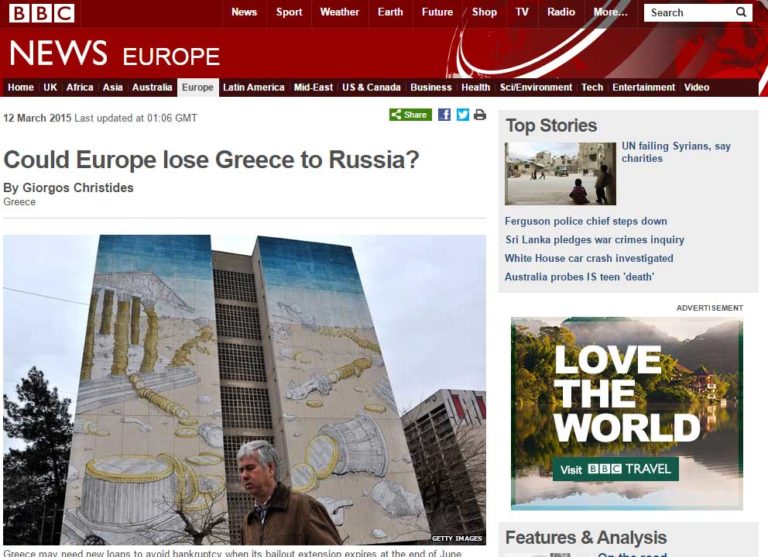This screenshot has height=557, width=768.
Task: Share article on Facebook
Action: (444, 115)
